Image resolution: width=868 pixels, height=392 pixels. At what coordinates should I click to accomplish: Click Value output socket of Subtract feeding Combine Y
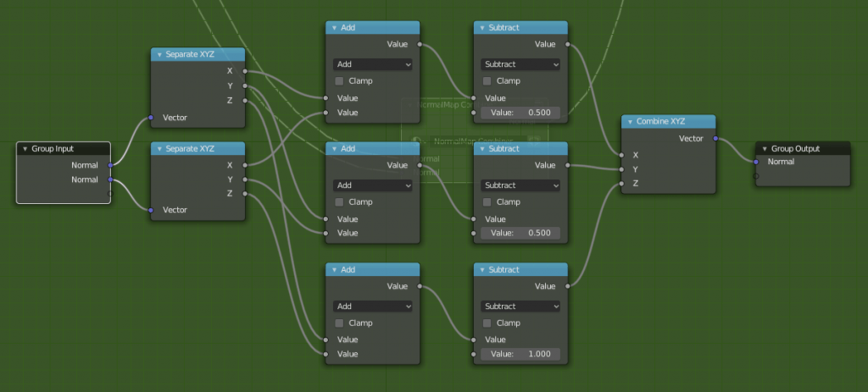click(x=567, y=165)
